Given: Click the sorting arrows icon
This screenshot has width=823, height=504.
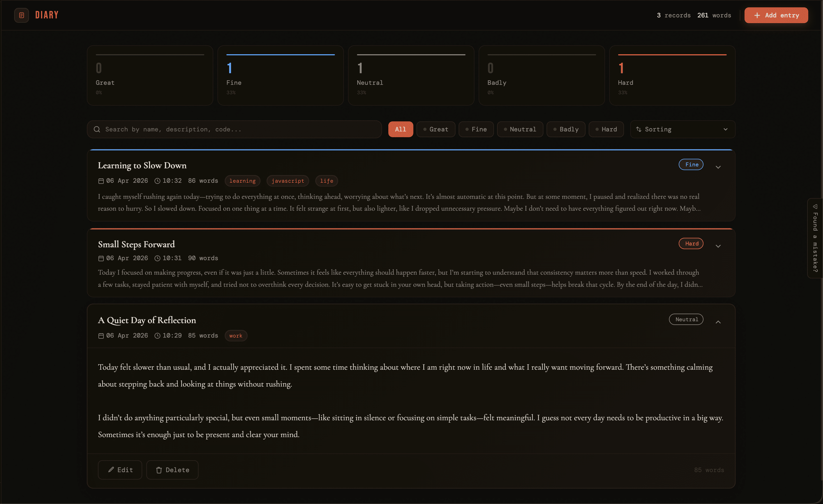Looking at the screenshot, I should point(638,129).
